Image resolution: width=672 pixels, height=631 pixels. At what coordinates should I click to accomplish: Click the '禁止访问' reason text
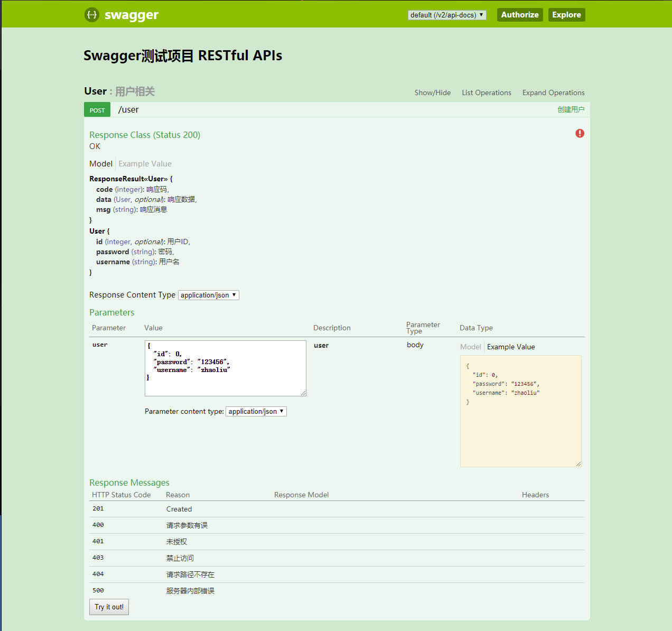click(180, 558)
